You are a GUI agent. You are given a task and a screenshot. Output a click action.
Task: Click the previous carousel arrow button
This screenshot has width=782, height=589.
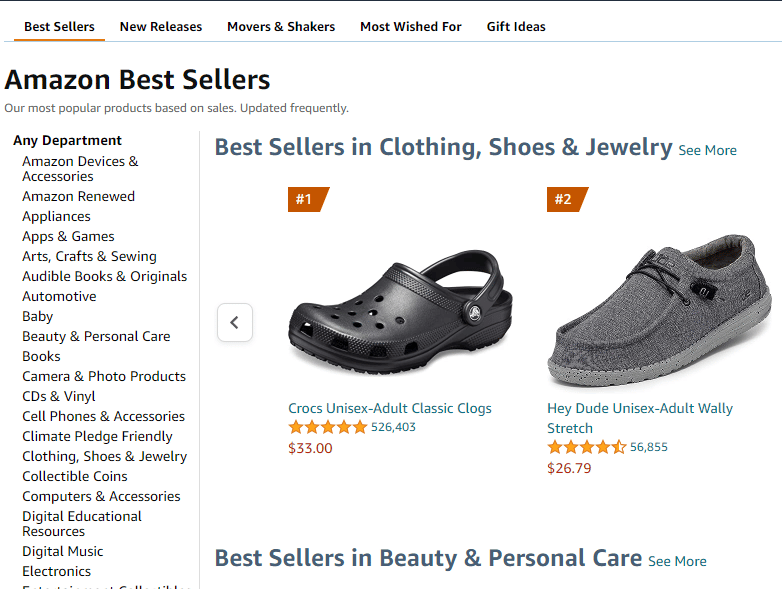235,323
